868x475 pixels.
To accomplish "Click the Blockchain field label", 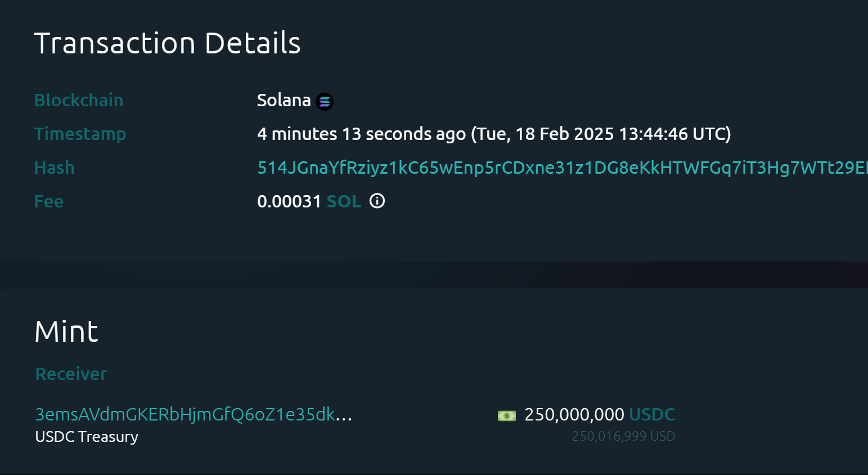I will (79, 99).
